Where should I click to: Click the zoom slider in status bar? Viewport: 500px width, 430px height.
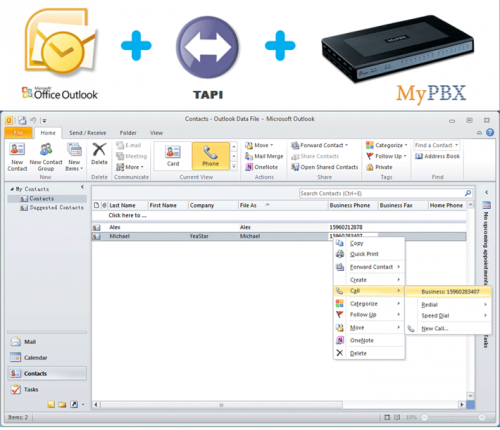click(453, 417)
